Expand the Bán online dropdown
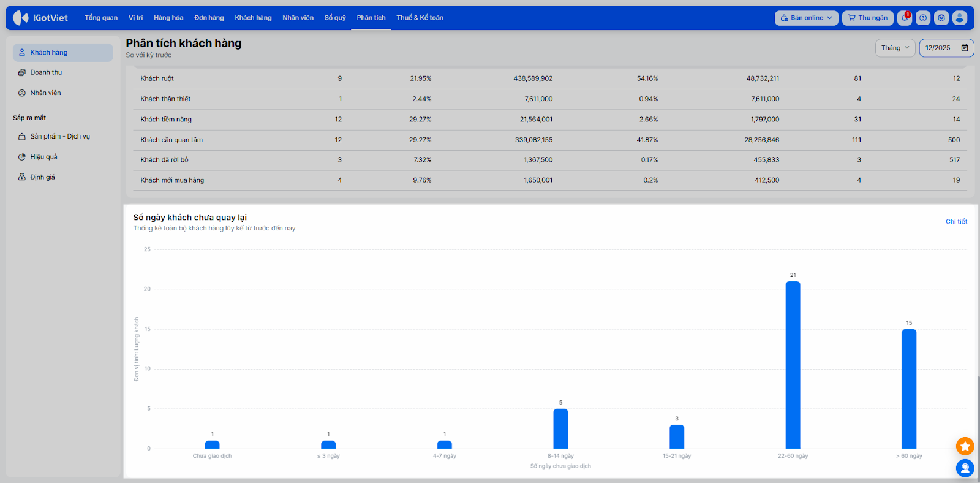 pyautogui.click(x=807, y=18)
